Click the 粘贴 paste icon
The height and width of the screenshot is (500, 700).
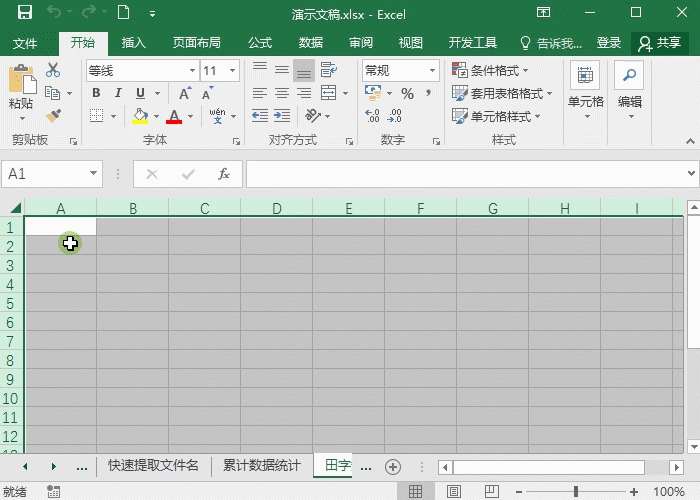21,79
